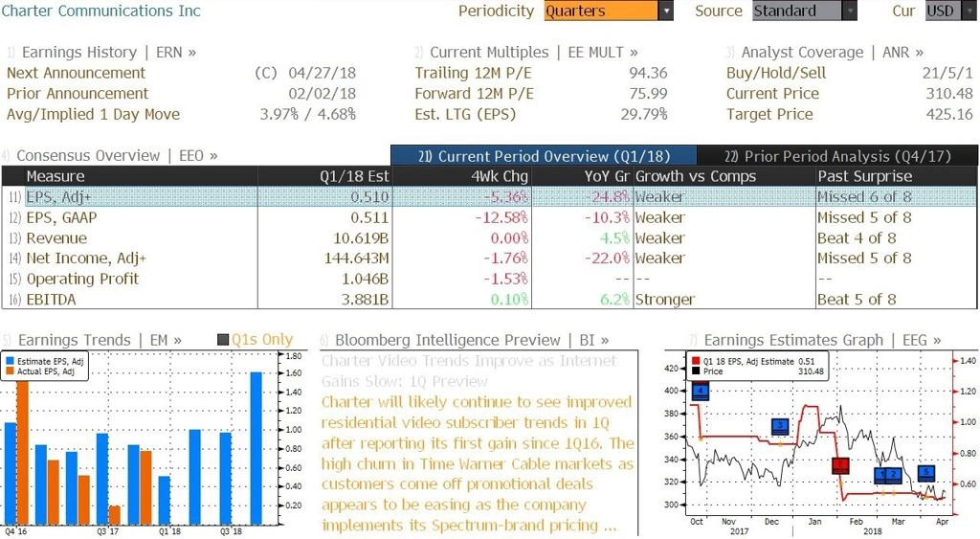Click blue marker 5 on estimates graph
Image resolution: width=980 pixels, height=539 pixels.
tap(926, 473)
